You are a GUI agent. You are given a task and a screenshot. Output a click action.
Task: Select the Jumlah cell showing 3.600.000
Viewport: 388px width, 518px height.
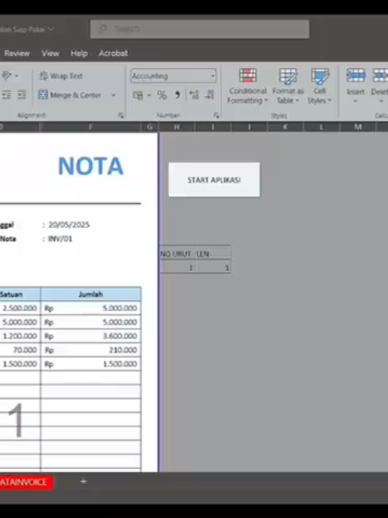[x=91, y=336]
